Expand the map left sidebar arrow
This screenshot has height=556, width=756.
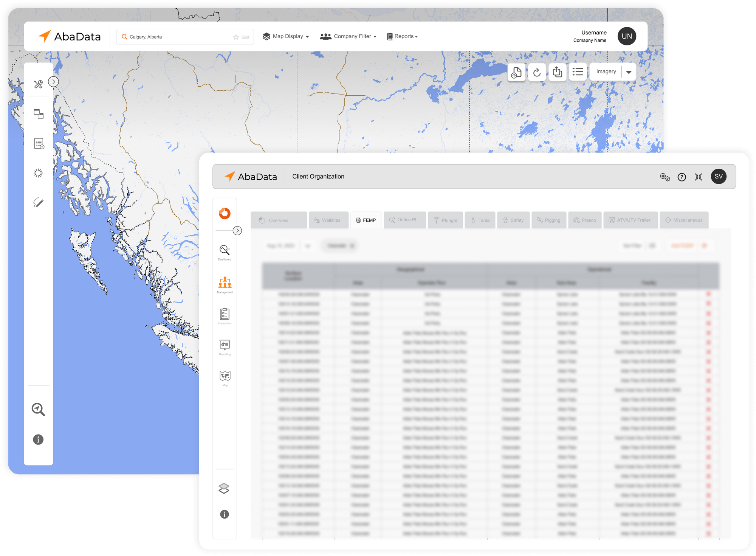coord(54,82)
